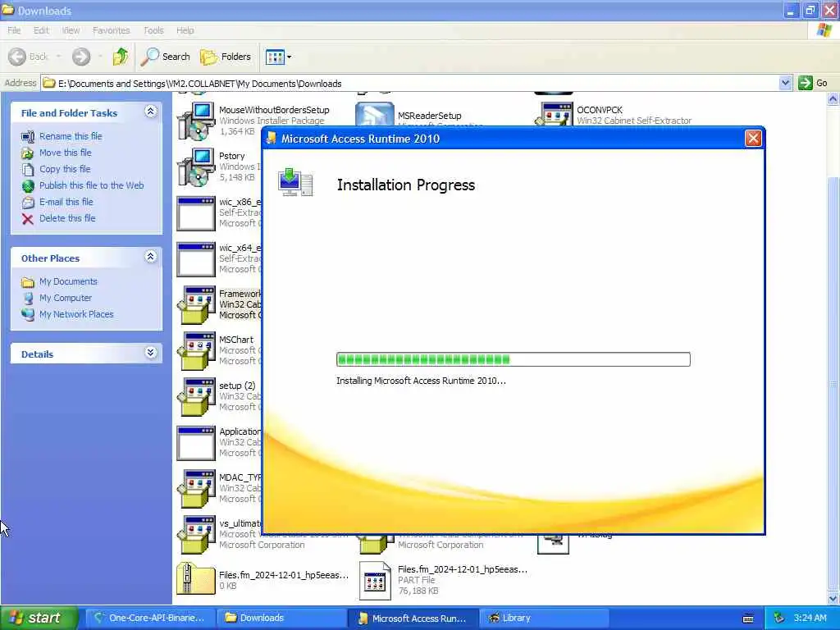Switch to Downloads taskbar item

tap(281, 618)
